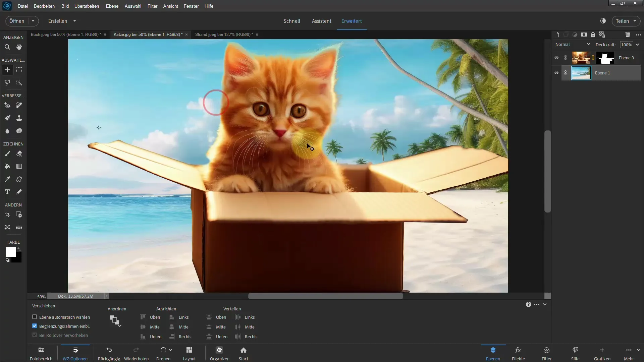Viewport: 644px width, 362px height.
Task: Open the Effekte panel
Action: coord(518,354)
